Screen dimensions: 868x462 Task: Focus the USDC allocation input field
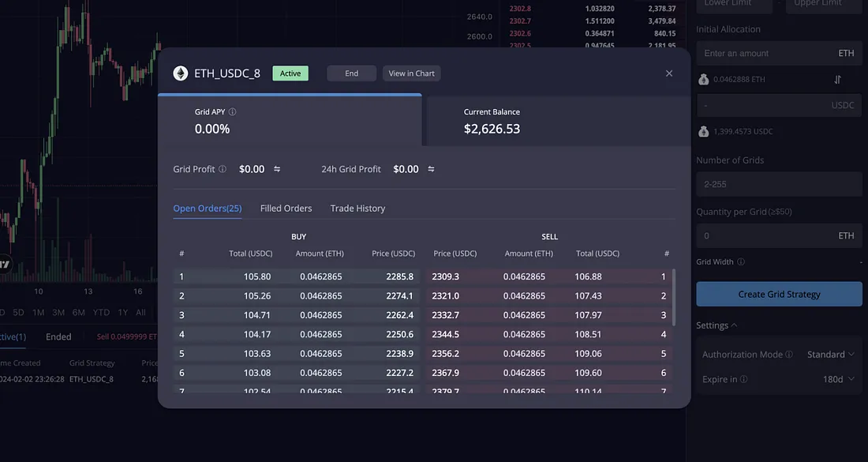tap(779, 105)
